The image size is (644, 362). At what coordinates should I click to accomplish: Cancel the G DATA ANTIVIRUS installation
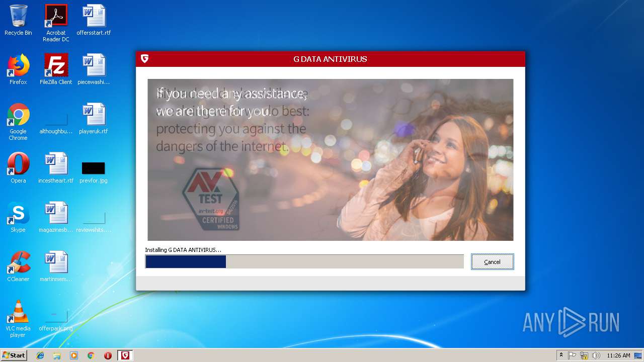coord(492,262)
